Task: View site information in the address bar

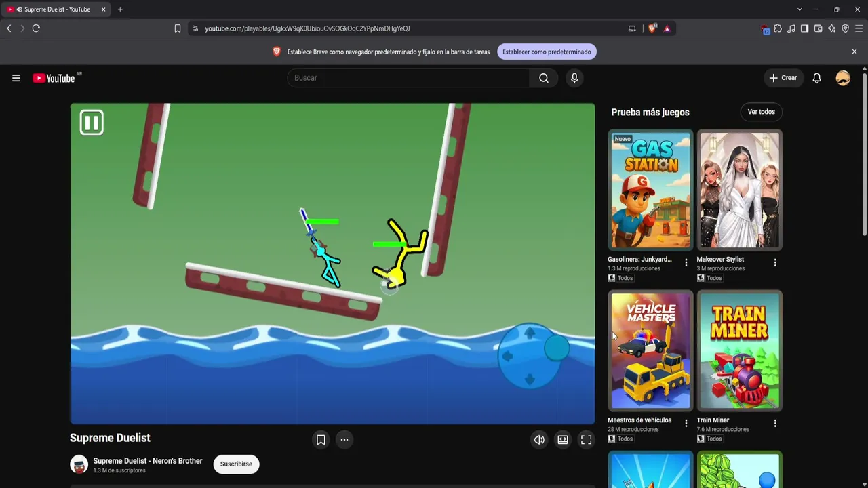Action: 195,28
